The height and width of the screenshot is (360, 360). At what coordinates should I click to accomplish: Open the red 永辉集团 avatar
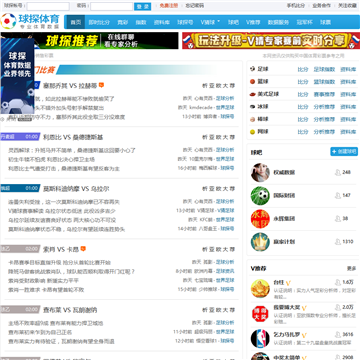coord(260,219)
